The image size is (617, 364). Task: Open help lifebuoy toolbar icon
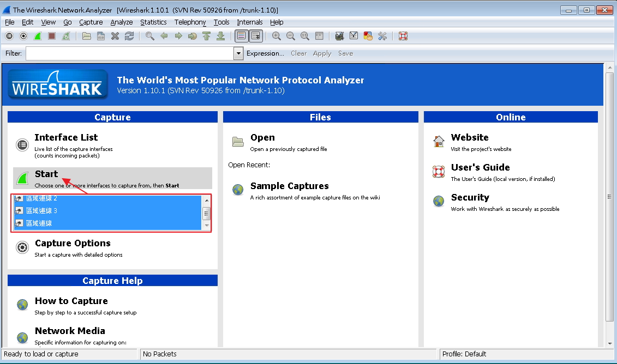click(x=403, y=36)
